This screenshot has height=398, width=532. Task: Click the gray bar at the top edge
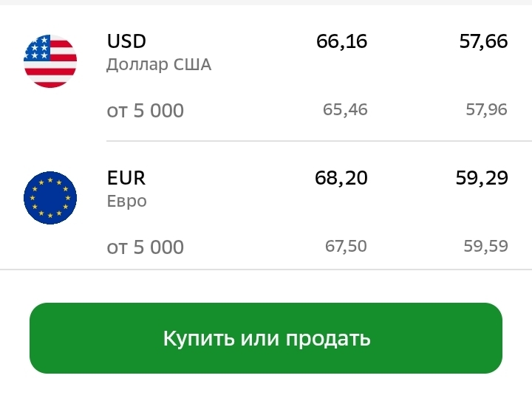coord(266,2)
